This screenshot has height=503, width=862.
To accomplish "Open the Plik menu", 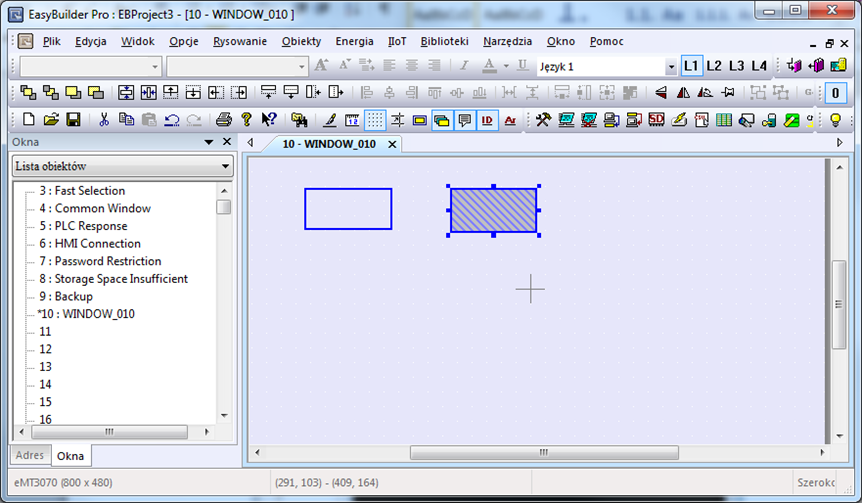I will (x=52, y=41).
